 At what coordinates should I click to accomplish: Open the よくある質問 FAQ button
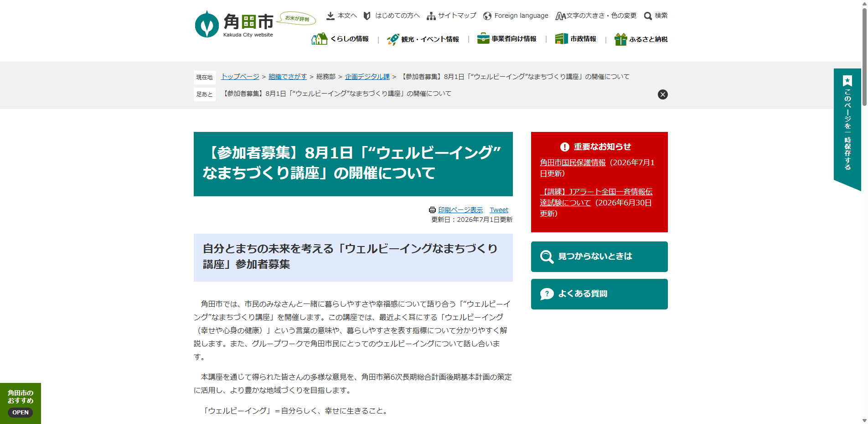click(x=599, y=294)
